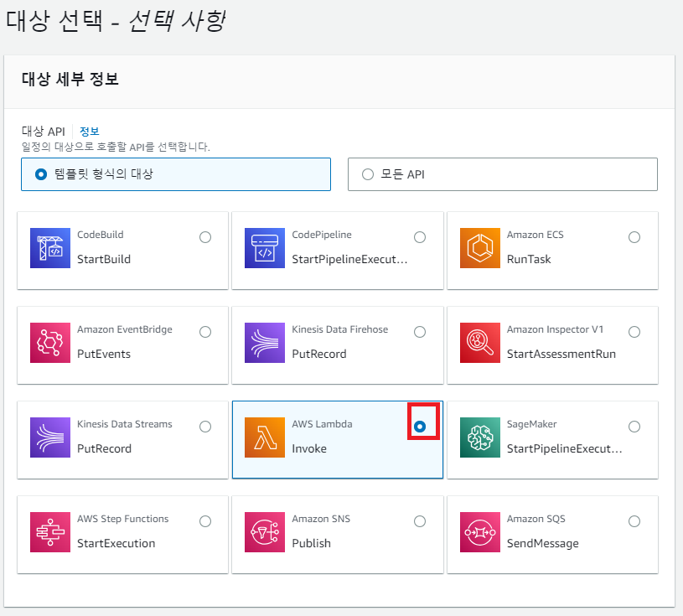The height and width of the screenshot is (616, 683).
Task: Open the '정보' info link
Action: point(90,131)
